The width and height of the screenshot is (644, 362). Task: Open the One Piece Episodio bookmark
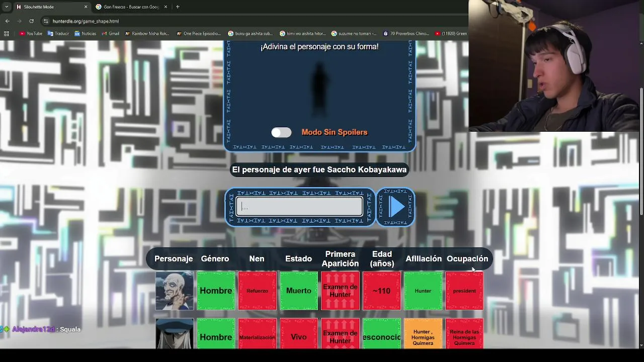pos(198,34)
